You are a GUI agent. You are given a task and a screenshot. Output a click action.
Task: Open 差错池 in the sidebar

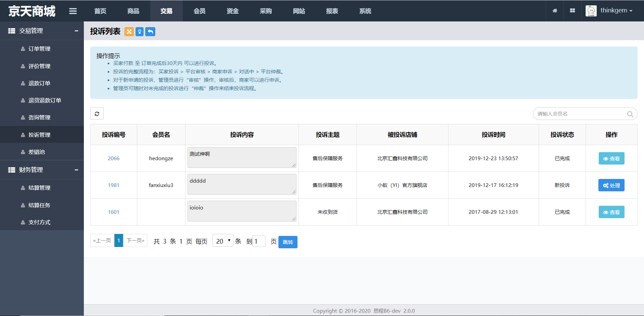(x=37, y=152)
